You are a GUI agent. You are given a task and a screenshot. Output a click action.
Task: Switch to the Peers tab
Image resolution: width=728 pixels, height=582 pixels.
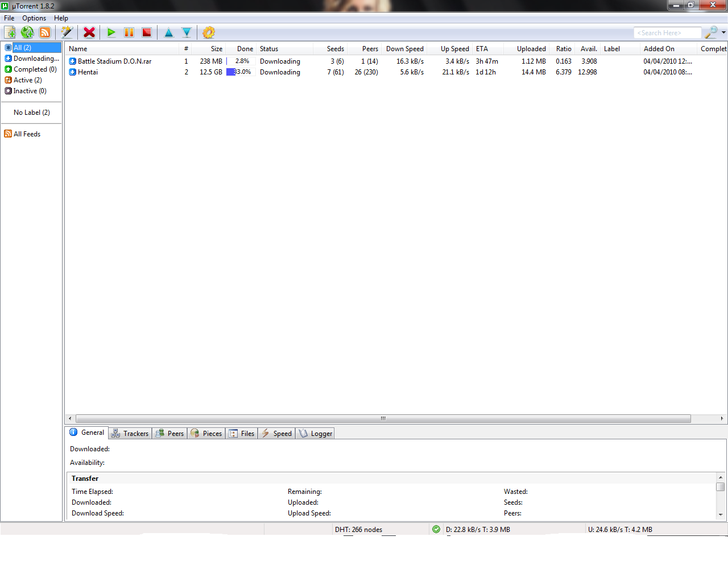click(x=169, y=434)
